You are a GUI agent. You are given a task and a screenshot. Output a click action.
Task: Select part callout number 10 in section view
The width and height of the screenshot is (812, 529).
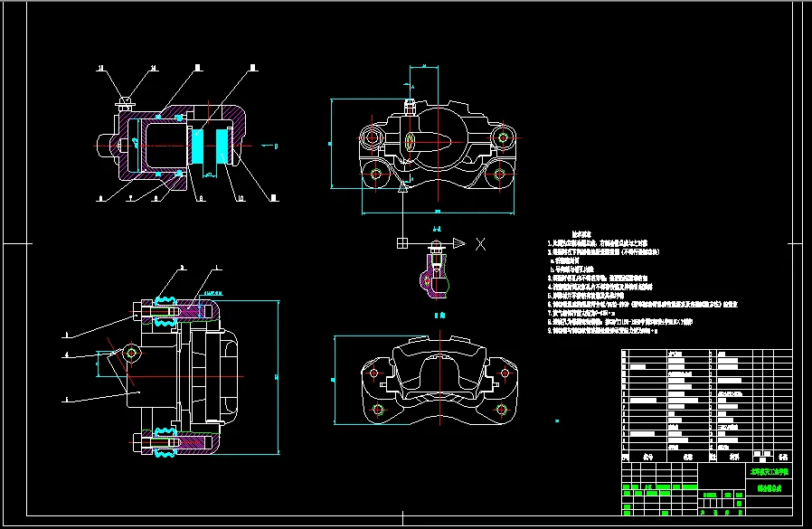(x=241, y=198)
